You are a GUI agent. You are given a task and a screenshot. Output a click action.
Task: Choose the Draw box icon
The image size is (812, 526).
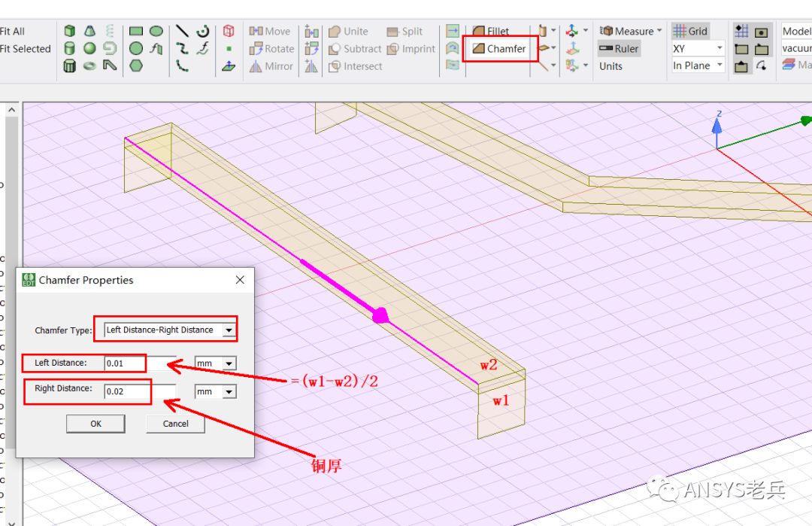69,31
